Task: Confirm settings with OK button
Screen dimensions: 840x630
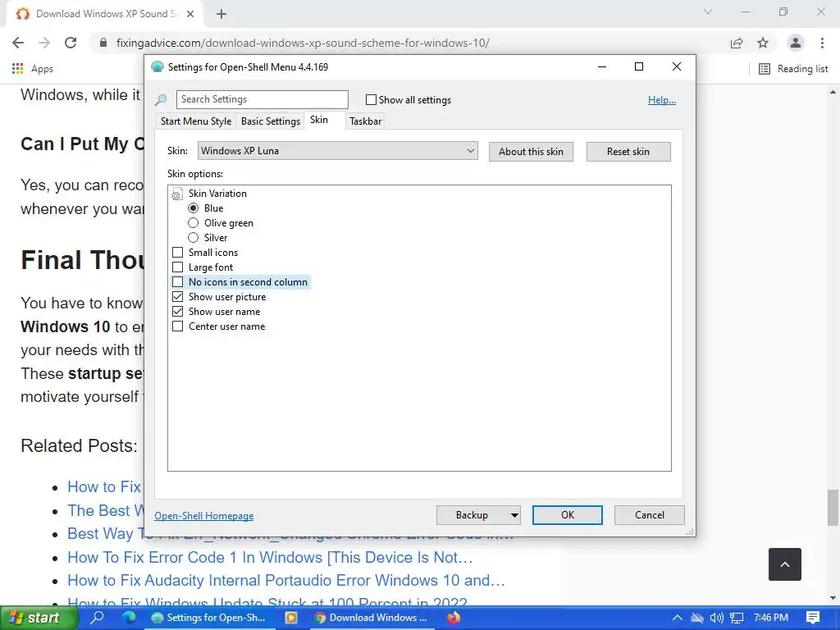Action: 568,515
